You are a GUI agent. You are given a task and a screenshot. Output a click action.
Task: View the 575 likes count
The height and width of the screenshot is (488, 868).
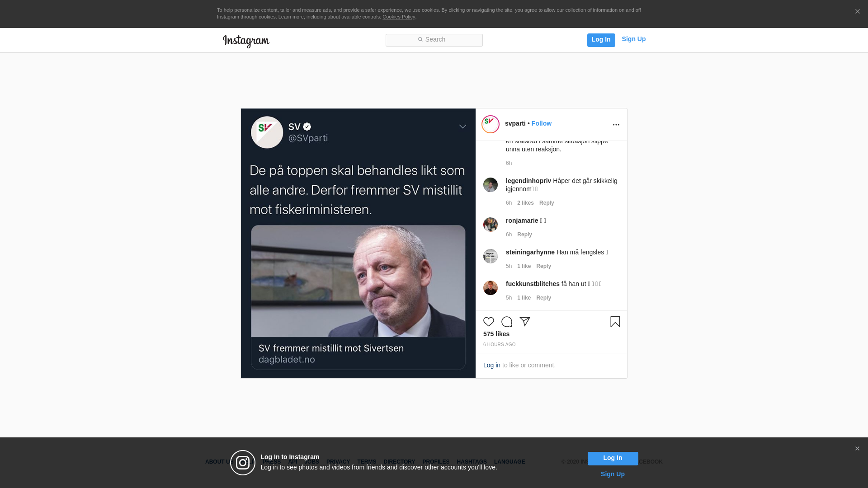click(496, 334)
